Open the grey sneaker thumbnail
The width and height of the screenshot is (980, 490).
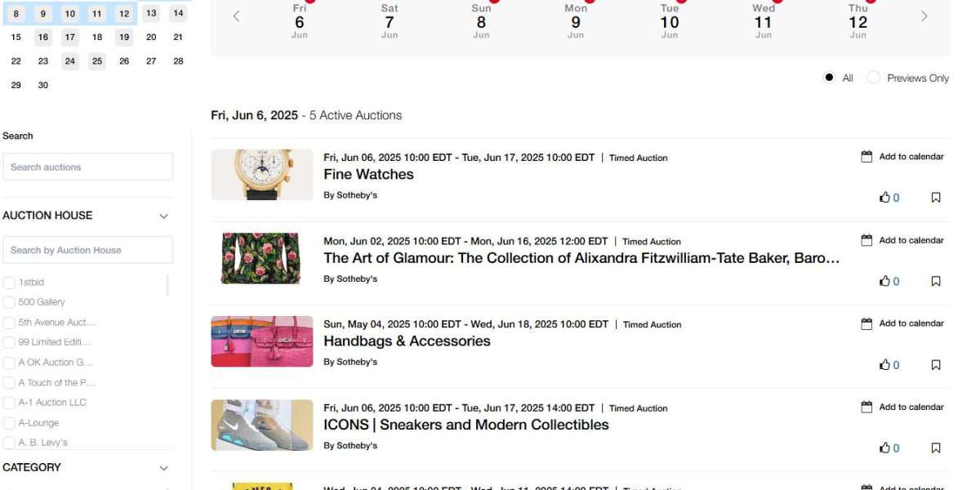point(262,425)
